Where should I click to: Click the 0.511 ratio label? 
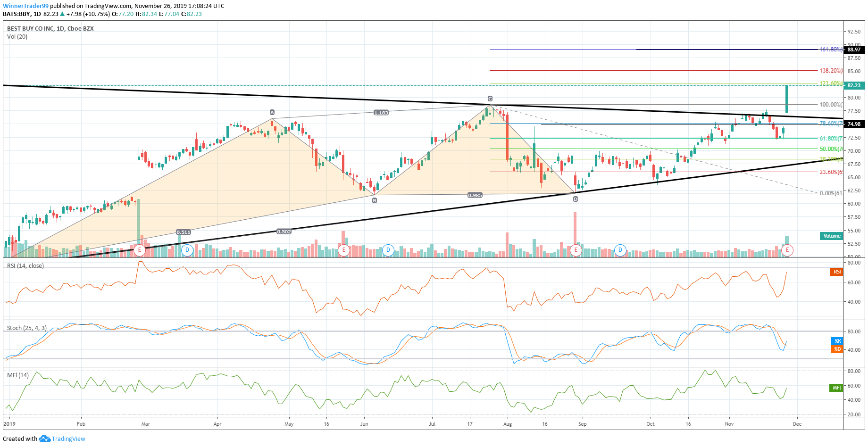pos(184,232)
